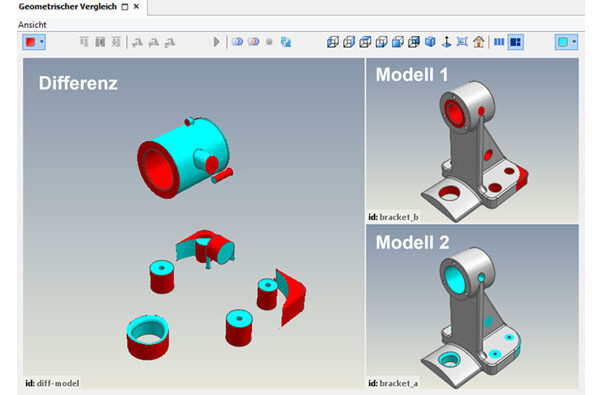Maximize the Geometrischer Vergleich panel
Viewport: 600px width, 395px height.
(x=125, y=7)
